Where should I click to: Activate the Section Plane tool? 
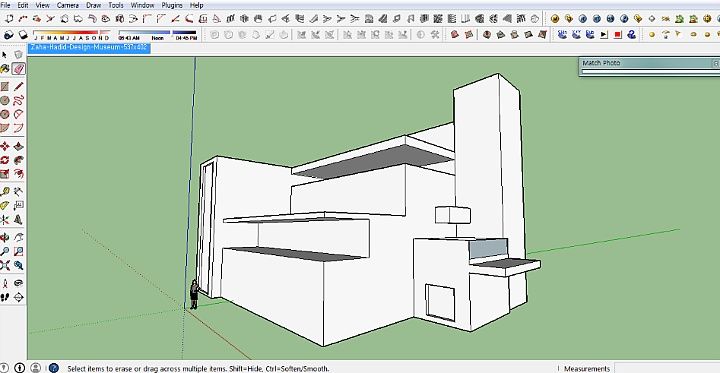18,297
